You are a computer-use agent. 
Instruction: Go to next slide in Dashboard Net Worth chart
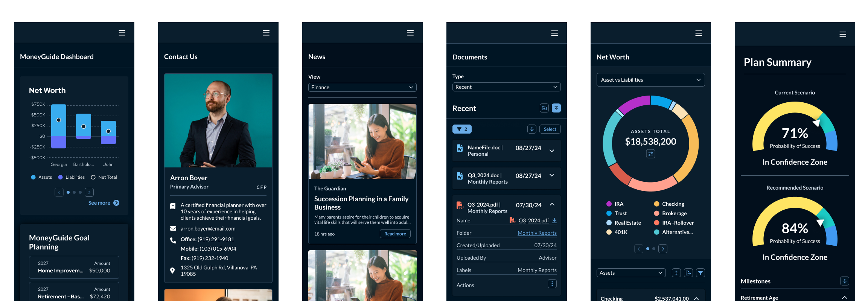coord(89,192)
